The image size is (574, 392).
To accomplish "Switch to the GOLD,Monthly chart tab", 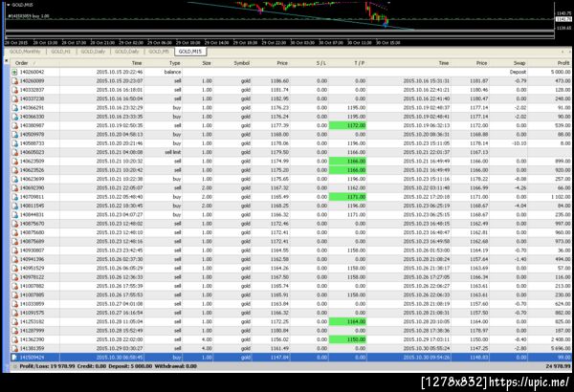I will (x=25, y=52).
